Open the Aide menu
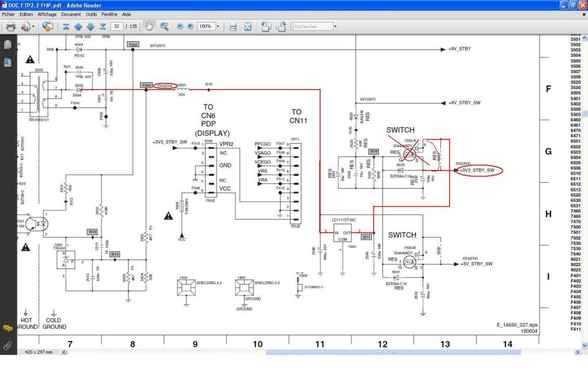588x368 pixels. pyautogui.click(x=126, y=14)
